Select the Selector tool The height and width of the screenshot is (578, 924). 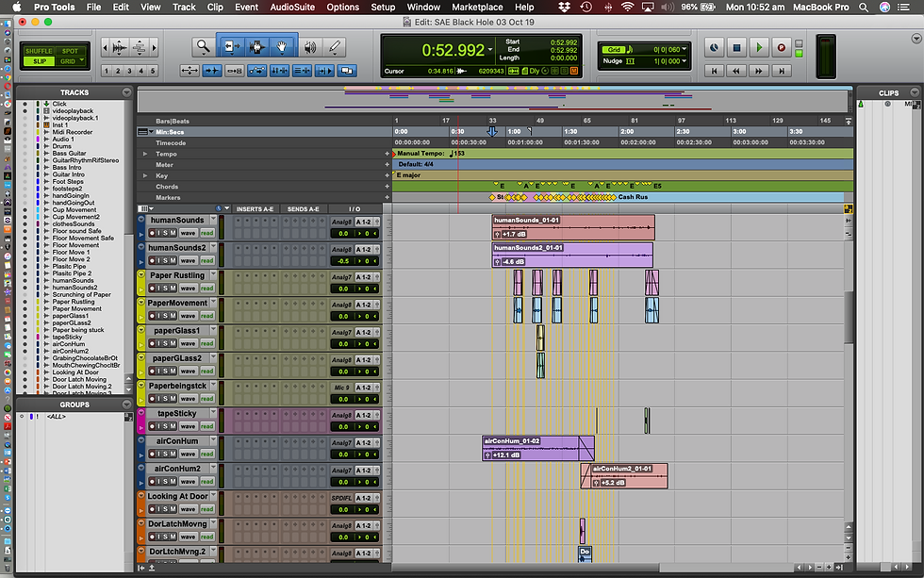[256, 46]
